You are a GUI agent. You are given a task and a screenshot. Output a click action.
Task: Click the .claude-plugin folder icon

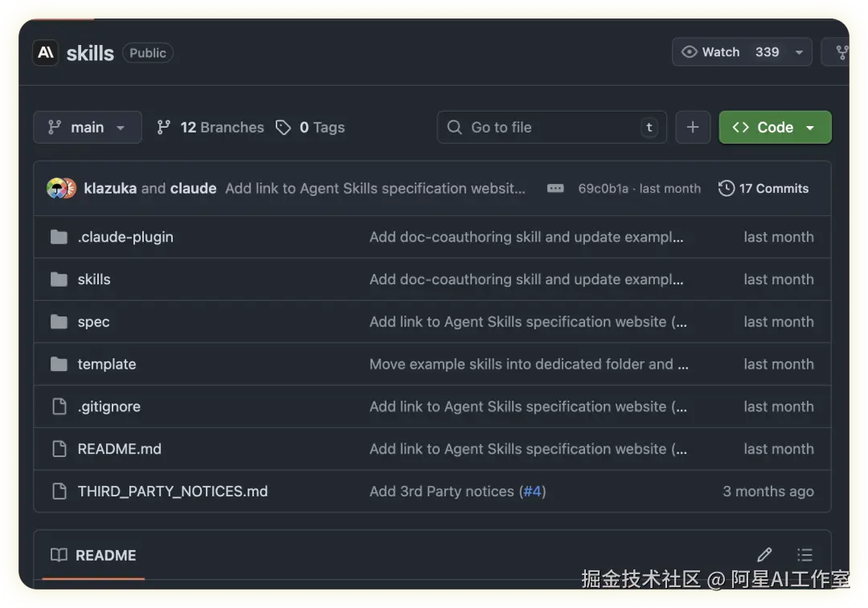59,237
